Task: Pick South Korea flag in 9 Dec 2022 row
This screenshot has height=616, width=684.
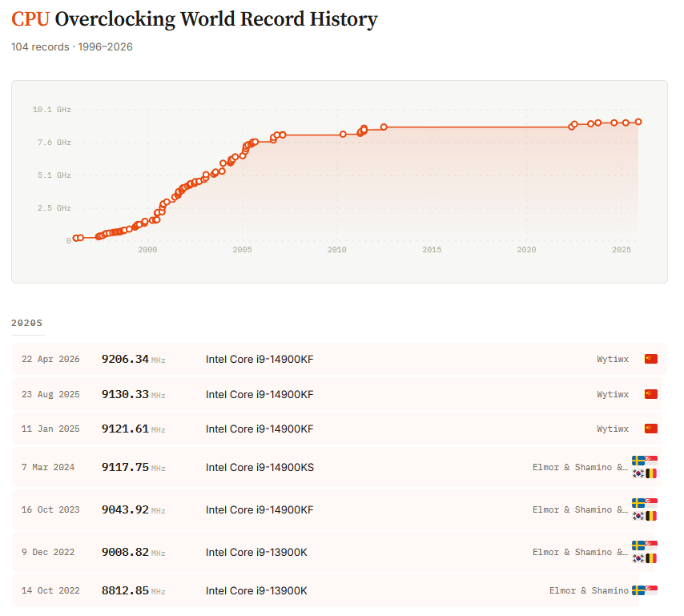Action: (638, 558)
